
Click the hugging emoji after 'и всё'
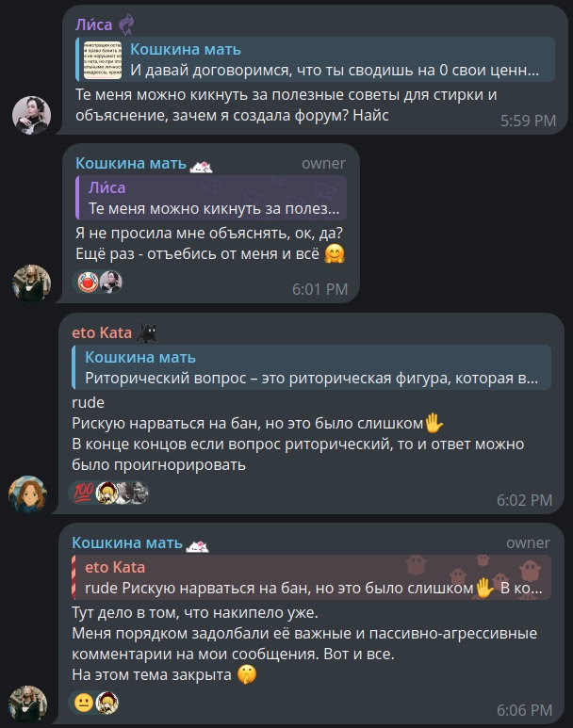pos(335,254)
